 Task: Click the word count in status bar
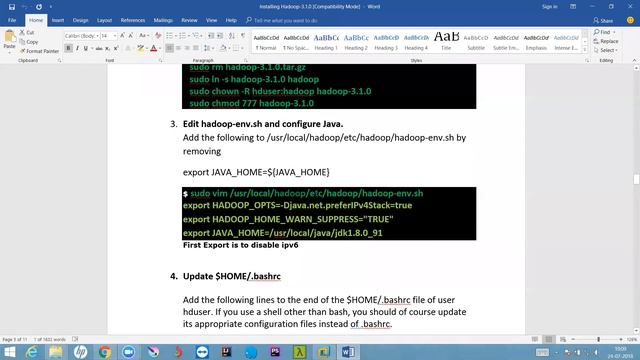49,339
